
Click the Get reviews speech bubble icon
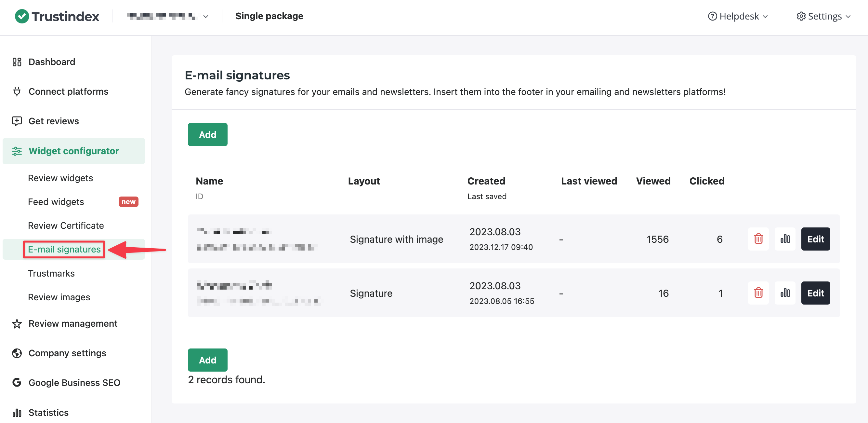(17, 121)
